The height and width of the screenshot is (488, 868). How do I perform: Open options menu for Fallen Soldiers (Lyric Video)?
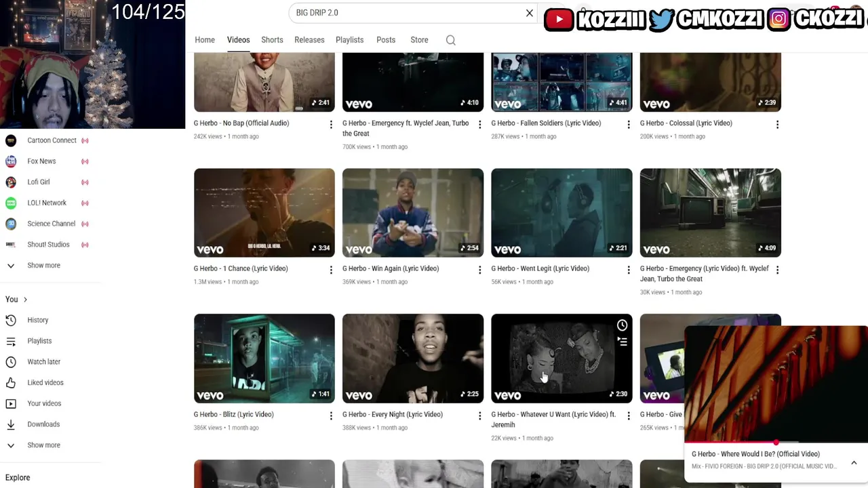tap(628, 124)
